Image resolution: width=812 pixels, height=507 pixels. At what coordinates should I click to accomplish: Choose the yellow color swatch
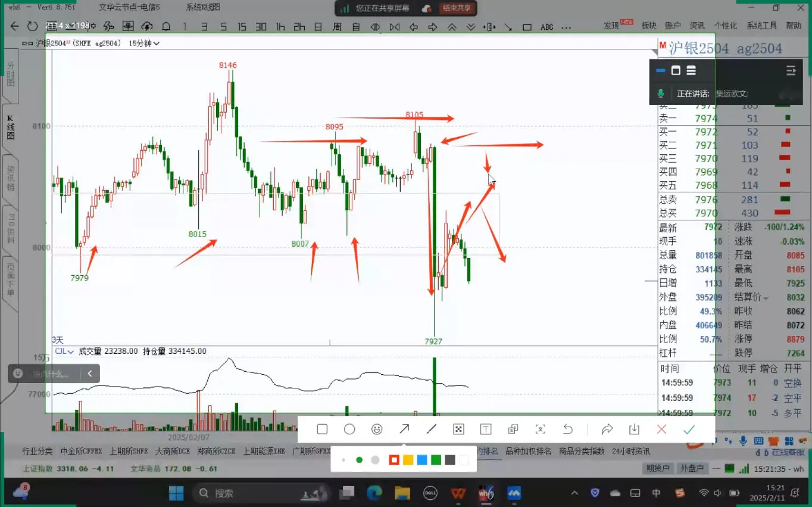408,459
